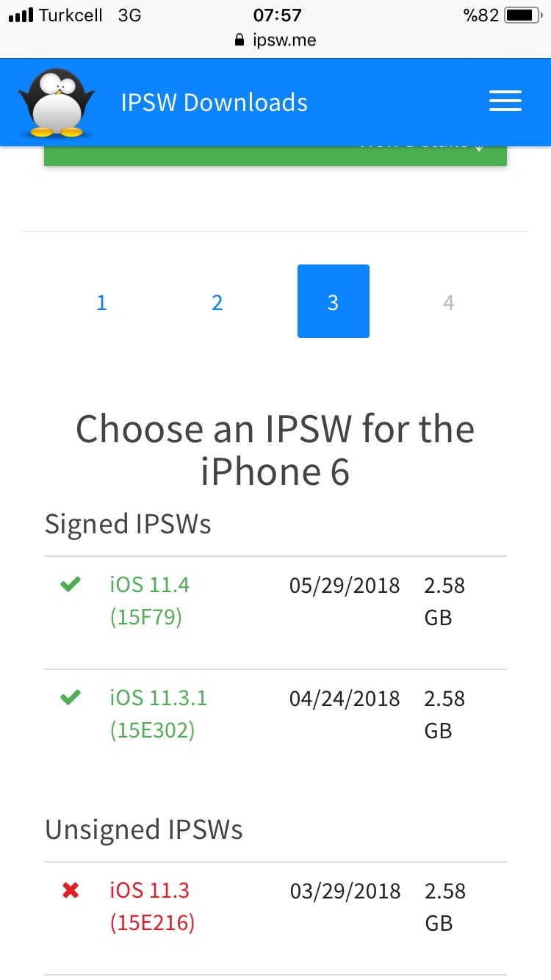The width and height of the screenshot is (551, 980).
Task: Click the green checkmark beside iOS 11.4
Action: coord(71,585)
